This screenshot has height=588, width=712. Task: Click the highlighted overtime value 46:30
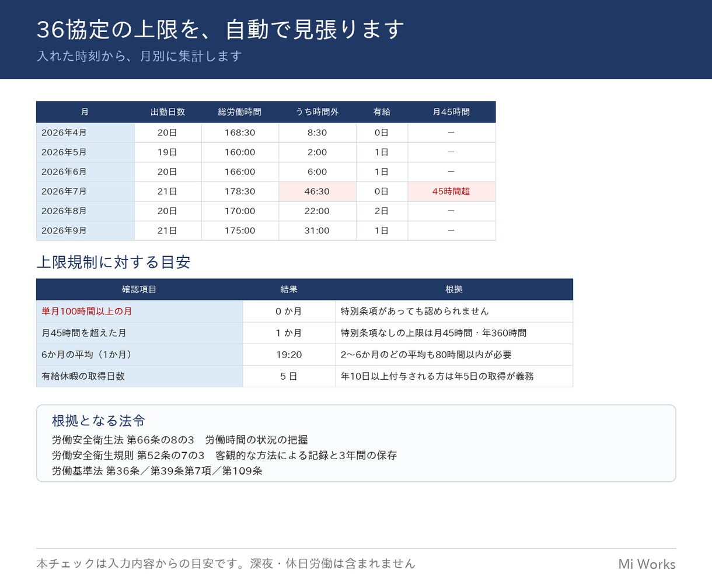point(317,191)
